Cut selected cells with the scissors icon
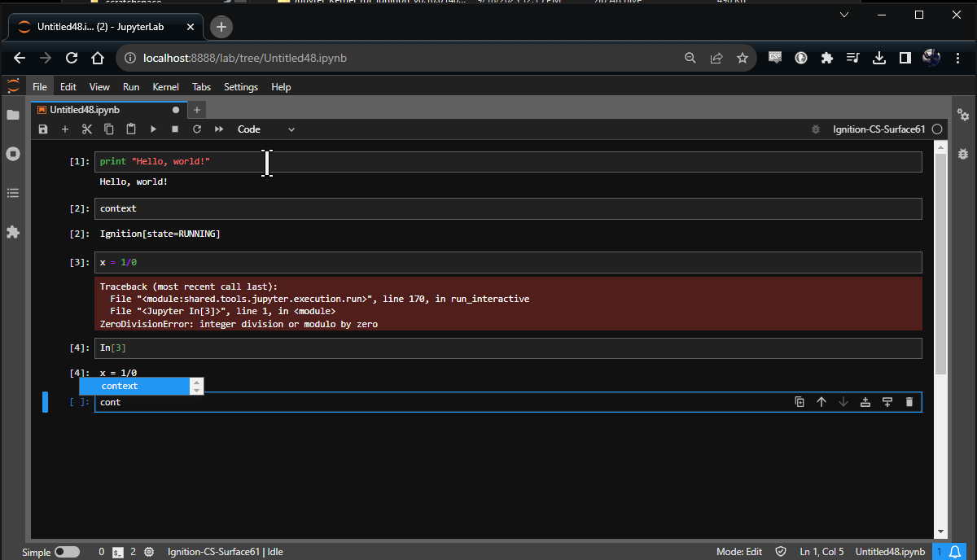The height and width of the screenshot is (560, 977). click(87, 129)
